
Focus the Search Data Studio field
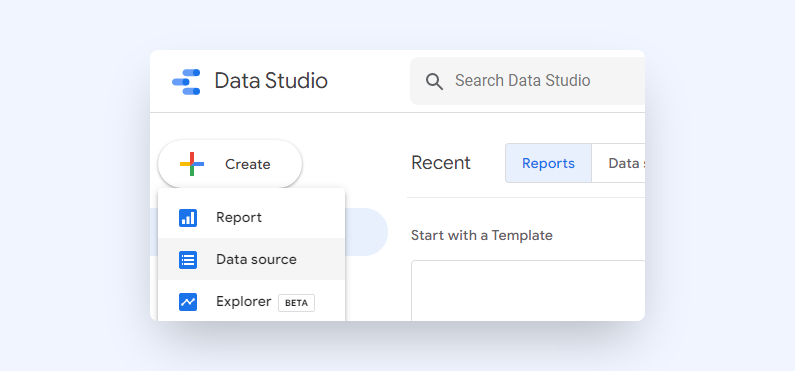[527, 81]
